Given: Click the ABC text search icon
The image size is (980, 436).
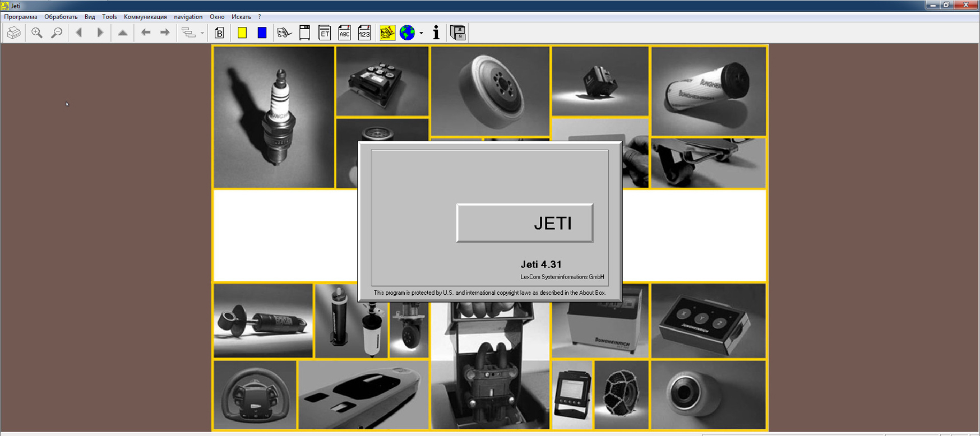Looking at the screenshot, I should coord(344,33).
